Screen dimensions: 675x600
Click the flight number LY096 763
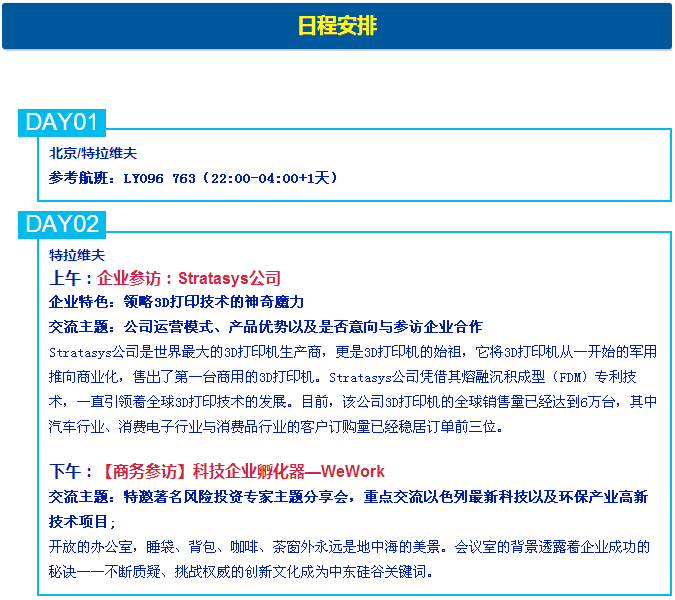[159, 178]
